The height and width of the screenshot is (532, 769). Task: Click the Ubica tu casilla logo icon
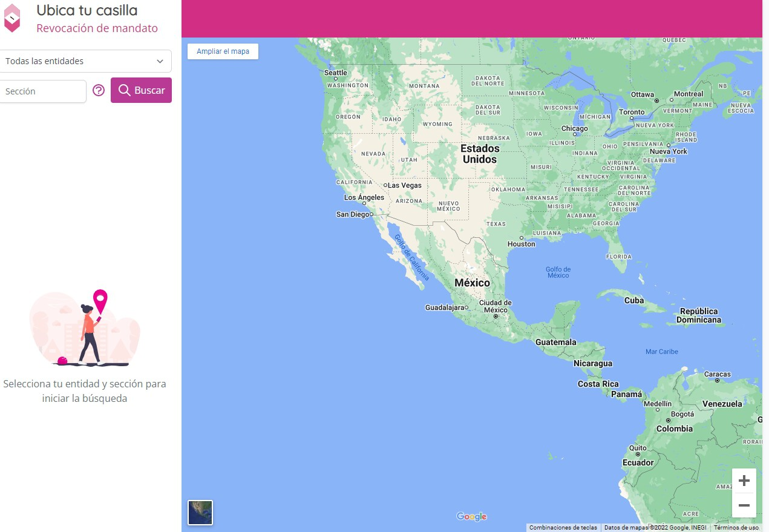pyautogui.click(x=11, y=18)
